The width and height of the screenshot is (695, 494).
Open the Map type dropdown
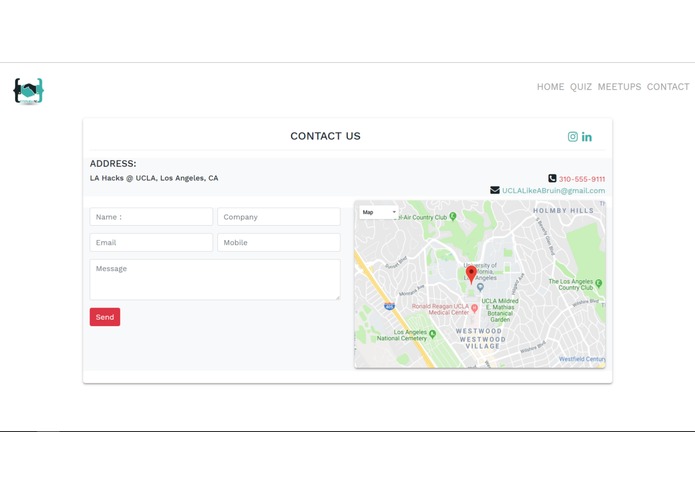coord(379,212)
